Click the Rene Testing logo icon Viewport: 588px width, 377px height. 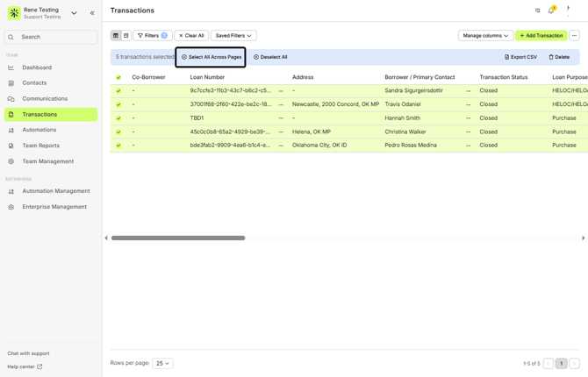[14, 13]
